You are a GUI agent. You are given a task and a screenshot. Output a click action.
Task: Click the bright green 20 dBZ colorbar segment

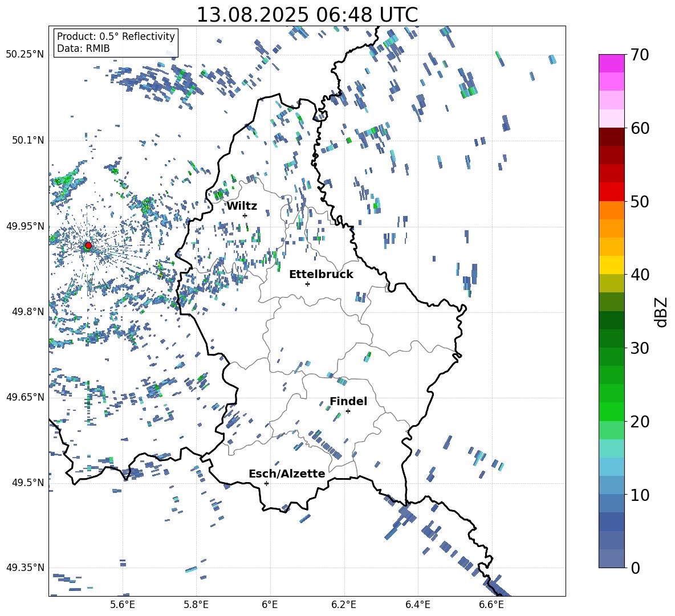click(611, 411)
